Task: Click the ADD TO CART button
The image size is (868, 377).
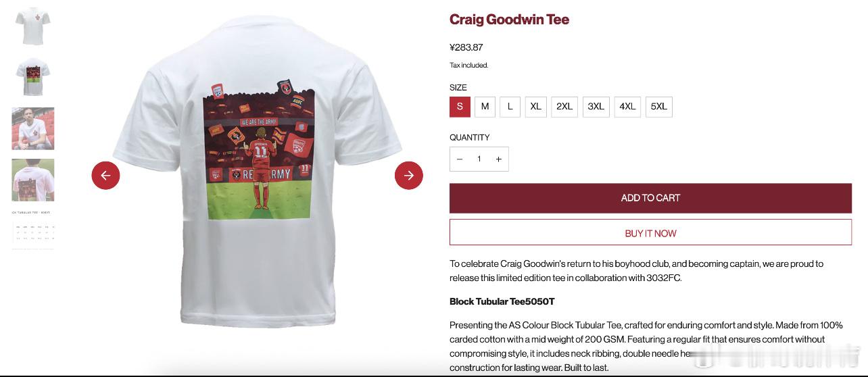Action: pyautogui.click(x=650, y=198)
